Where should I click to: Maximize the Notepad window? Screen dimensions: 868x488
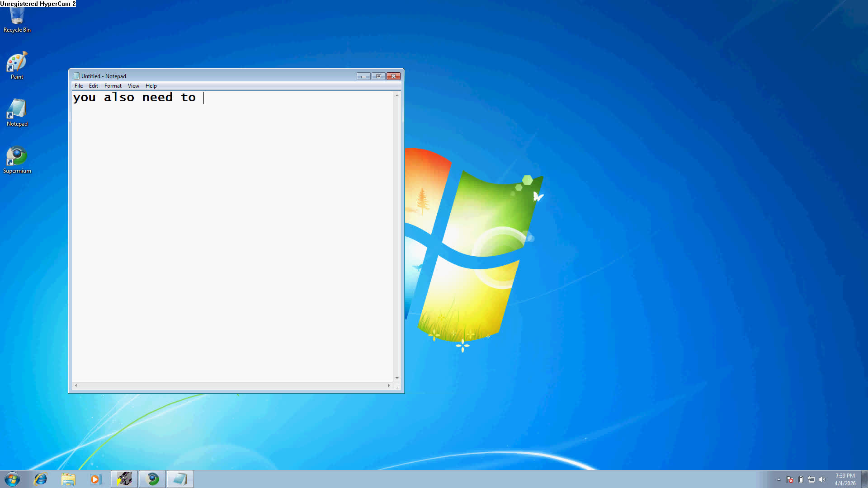378,76
